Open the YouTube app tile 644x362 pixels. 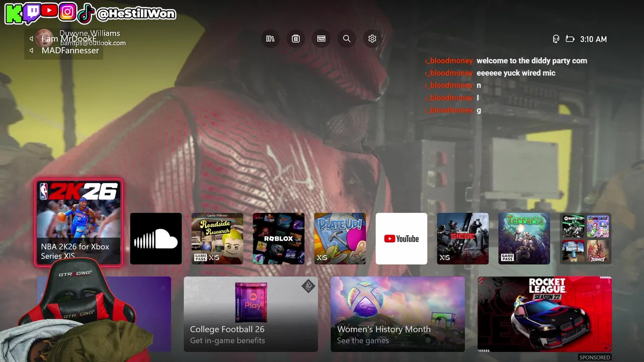click(x=401, y=238)
